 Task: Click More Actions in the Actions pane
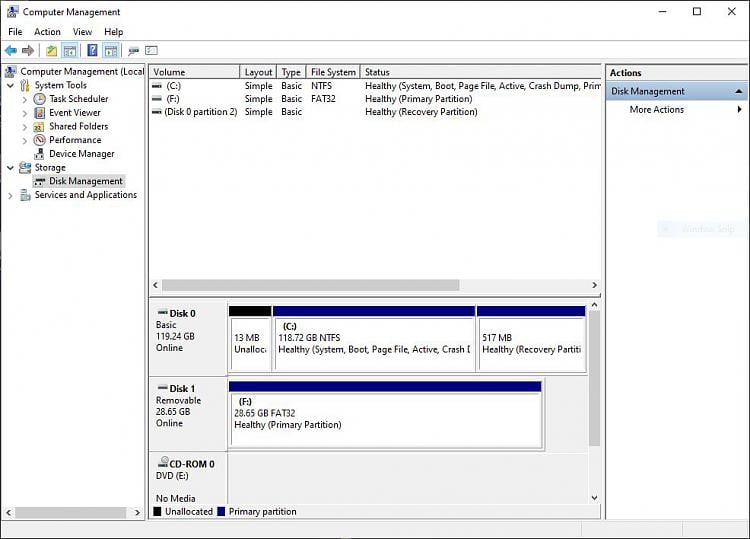(656, 110)
